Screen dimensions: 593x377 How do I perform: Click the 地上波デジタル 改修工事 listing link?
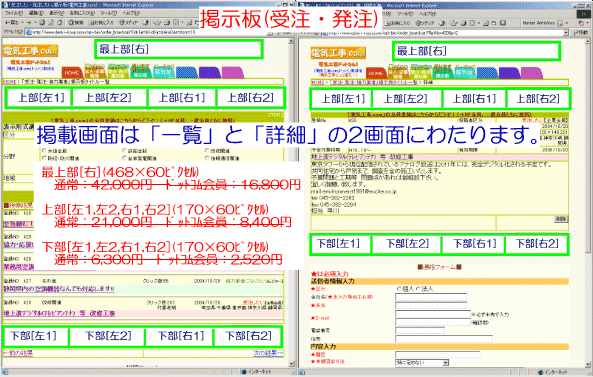point(59,313)
